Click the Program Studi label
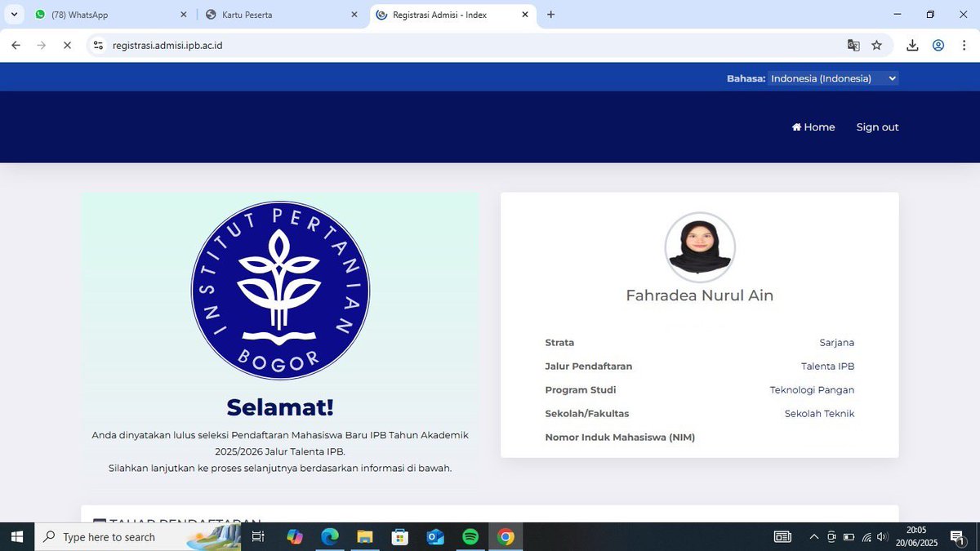Image resolution: width=980 pixels, height=551 pixels. click(581, 390)
